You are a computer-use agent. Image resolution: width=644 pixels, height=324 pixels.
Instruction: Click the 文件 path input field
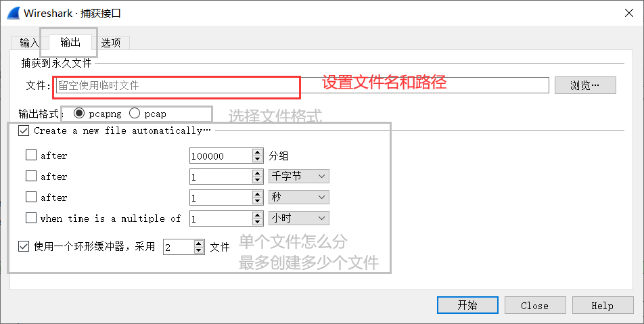pos(302,85)
